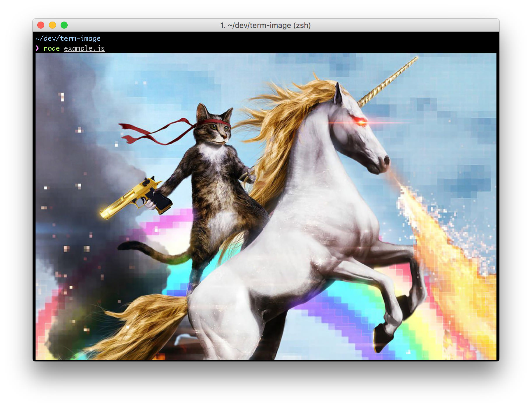The height and width of the screenshot is (408, 532).
Task: Click the pink prompt arrow symbol
Action: click(x=37, y=48)
